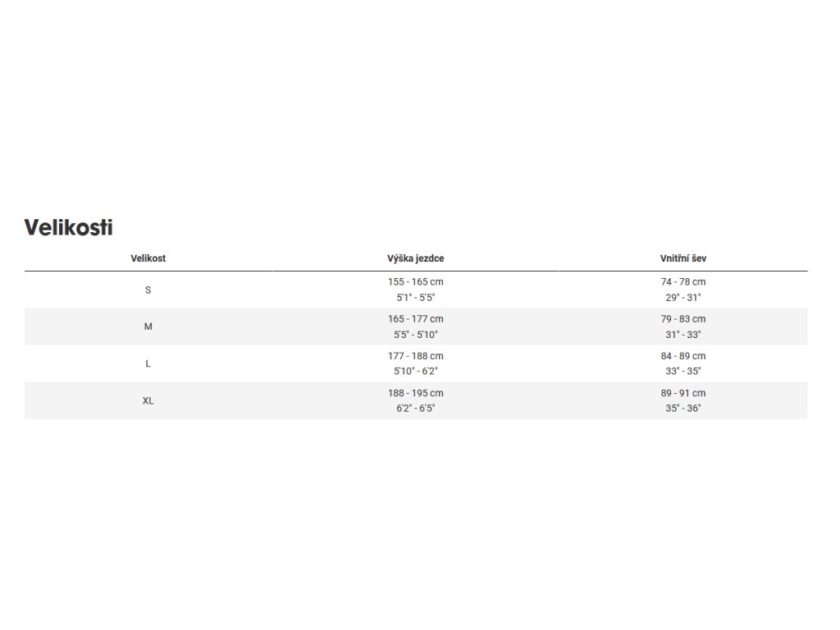Click the 155 - 165 cm height value
This screenshot has width=840, height=630.
click(x=415, y=281)
